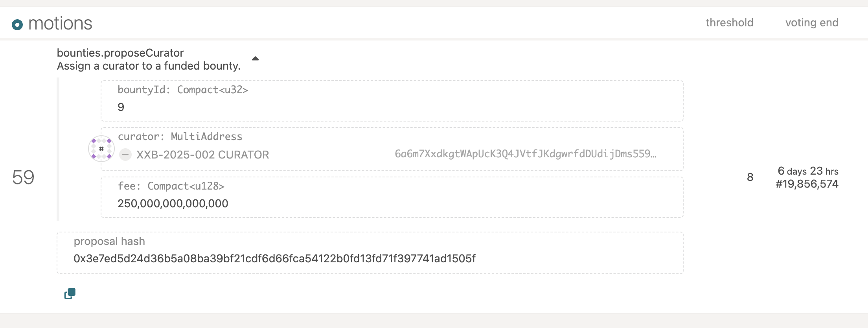The width and height of the screenshot is (868, 328).
Task: Click motion index number 59
Action: (23, 177)
